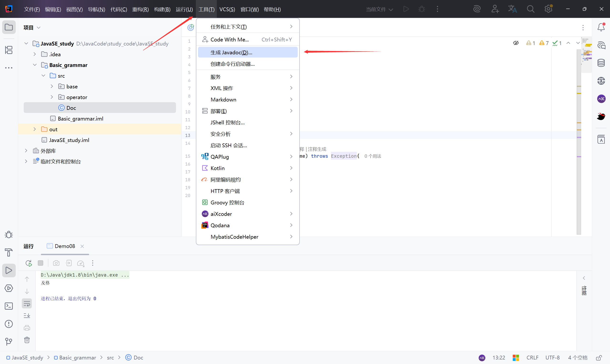The width and height of the screenshot is (610, 364).
Task: Open the Git version control icon
Action: pyautogui.click(x=9, y=341)
